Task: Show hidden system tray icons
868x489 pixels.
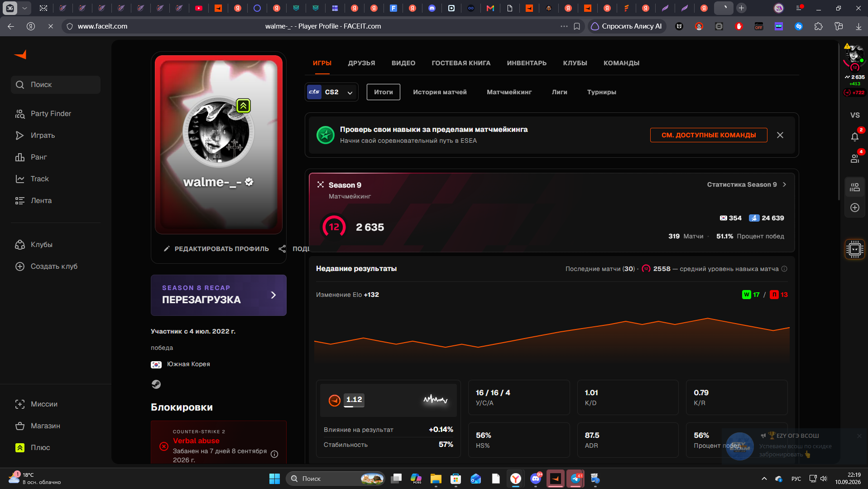Action: point(764,479)
